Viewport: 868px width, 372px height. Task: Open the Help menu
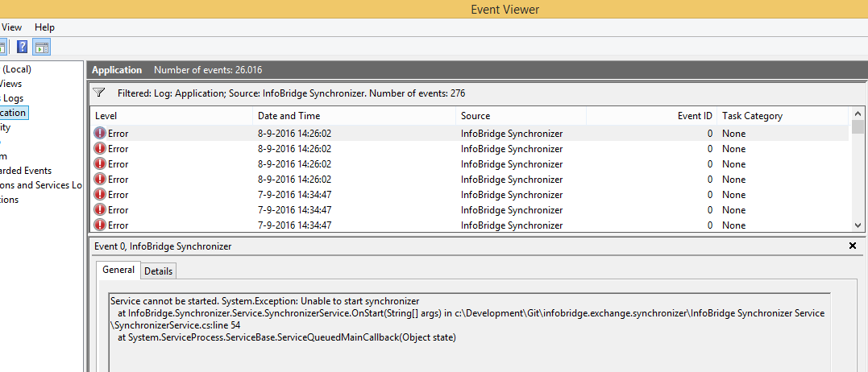tap(45, 27)
